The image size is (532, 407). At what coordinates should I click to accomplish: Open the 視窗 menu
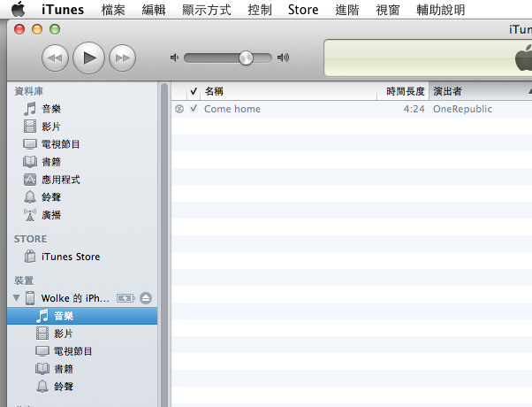(387, 10)
